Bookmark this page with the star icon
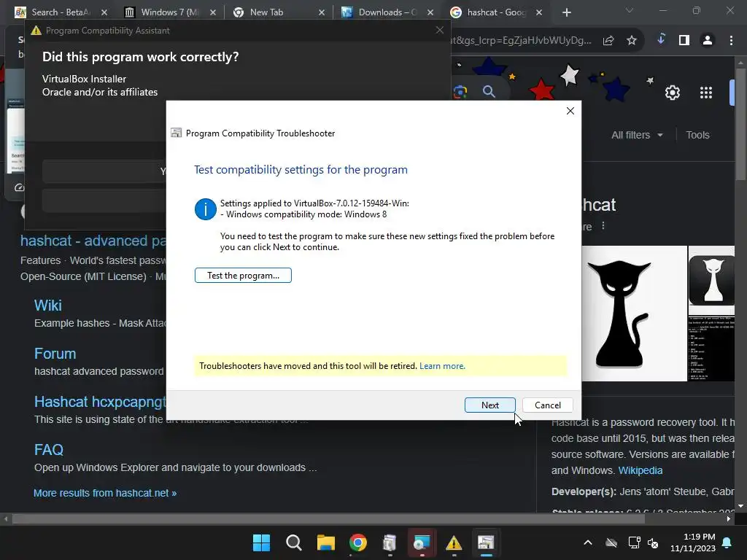Image resolution: width=747 pixels, height=560 pixels. 632,41
